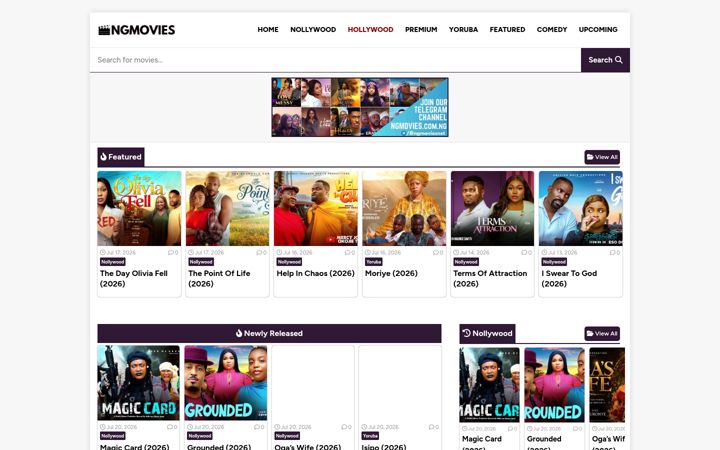Open the Home menu item
This screenshot has height=450, width=720.
[268, 29]
